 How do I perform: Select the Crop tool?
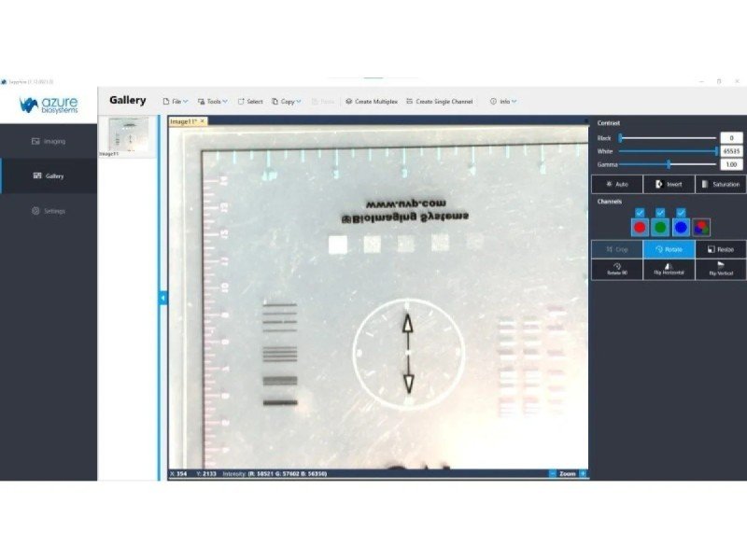tap(615, 249)
